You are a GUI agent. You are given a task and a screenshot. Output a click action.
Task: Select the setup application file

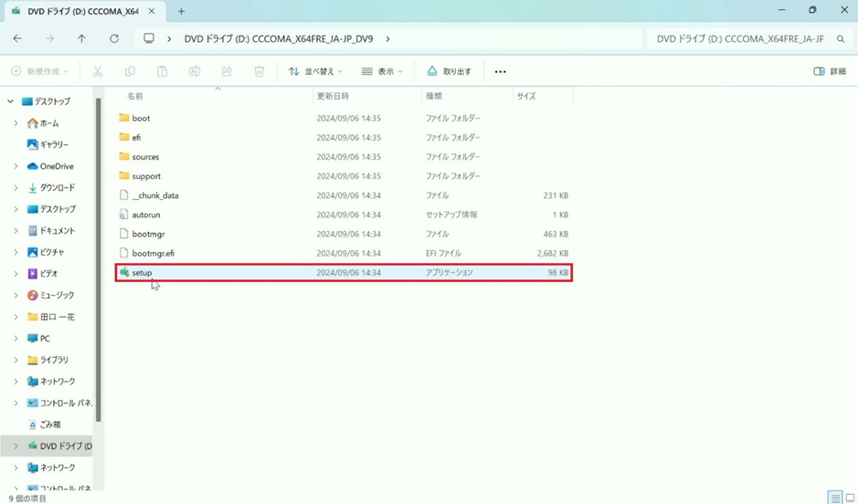pos(142,273)
